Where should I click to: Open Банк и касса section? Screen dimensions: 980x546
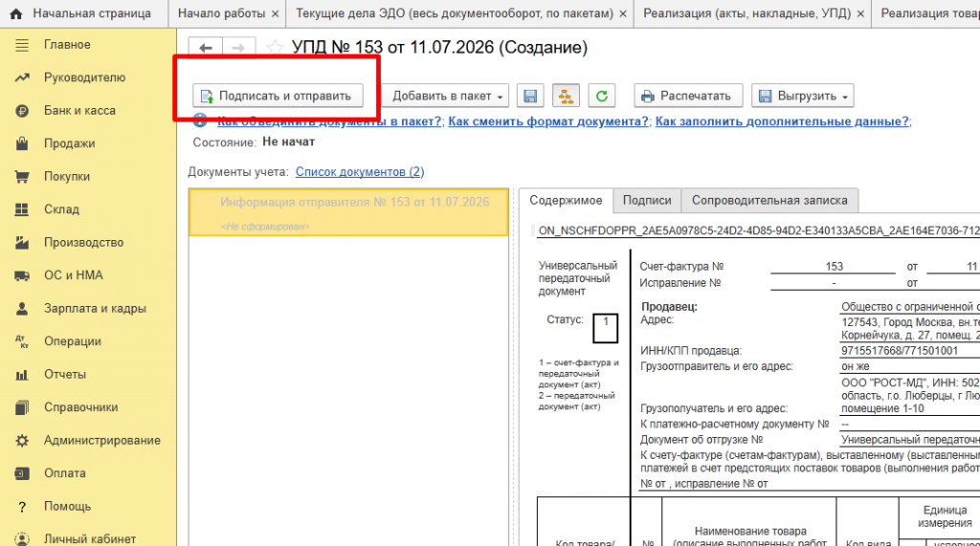point(79,111)
